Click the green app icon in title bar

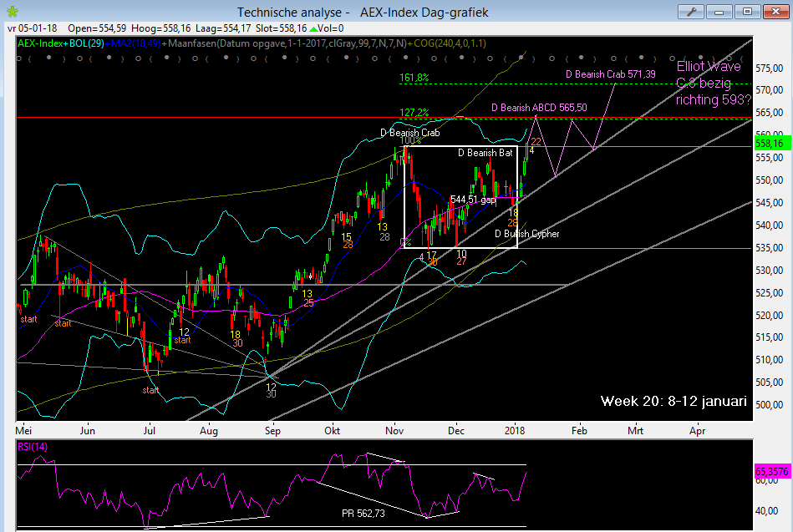10,12
